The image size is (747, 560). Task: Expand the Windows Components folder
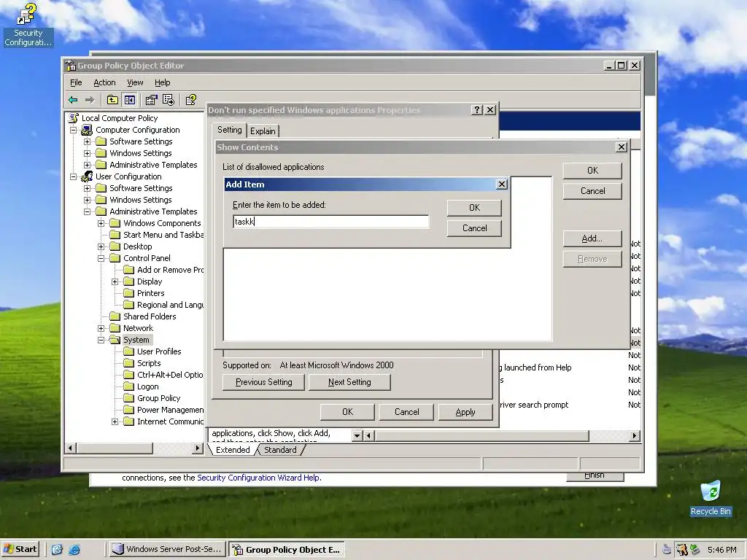[101, 223]
